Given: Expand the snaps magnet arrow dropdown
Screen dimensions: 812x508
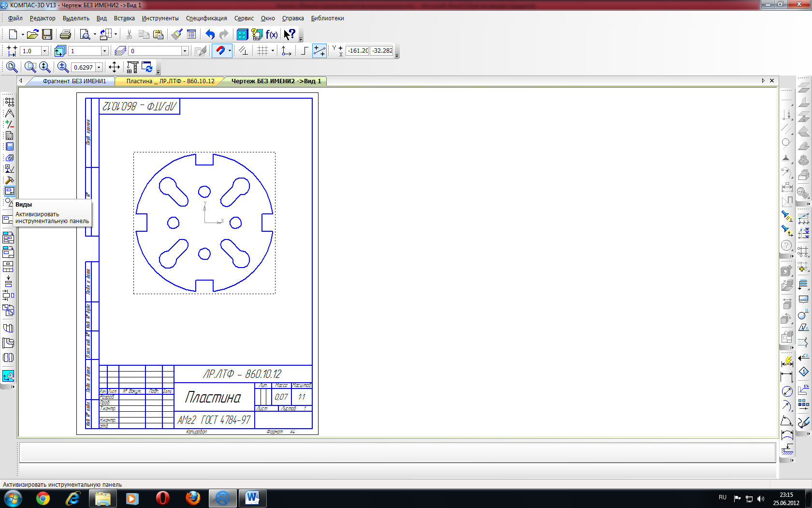Looking at the screenshot, I should [x=230, y=51].
